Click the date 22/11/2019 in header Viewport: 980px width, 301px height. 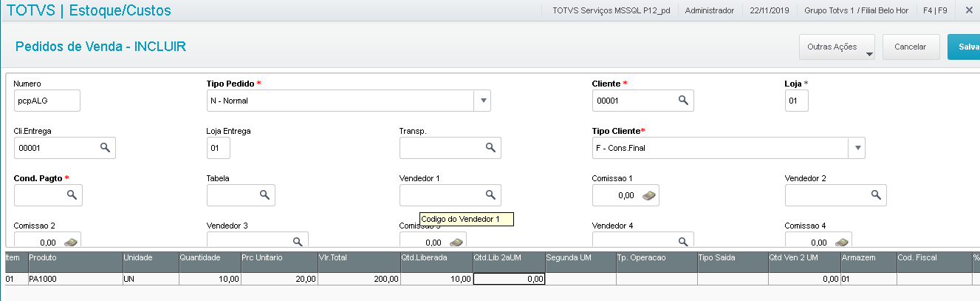770,10
